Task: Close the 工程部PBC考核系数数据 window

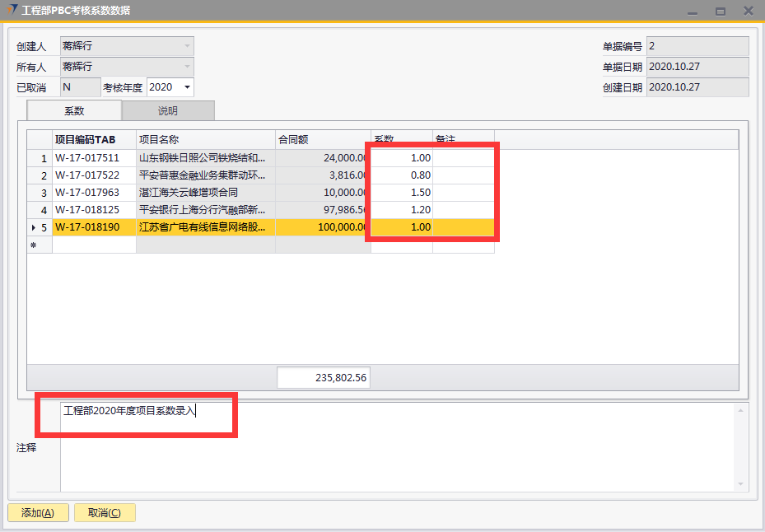Action: coord(748,11)
